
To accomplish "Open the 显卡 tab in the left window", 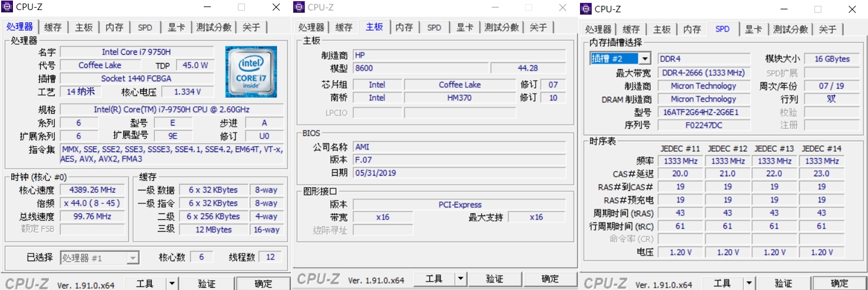I will [176, 27].
